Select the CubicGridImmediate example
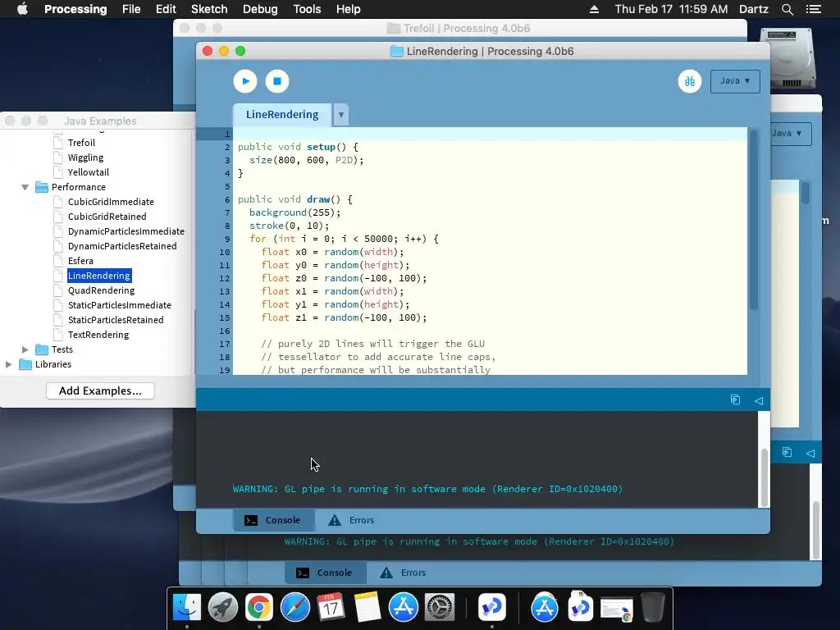This screenshot has width=840, height=630. [111, 202]
